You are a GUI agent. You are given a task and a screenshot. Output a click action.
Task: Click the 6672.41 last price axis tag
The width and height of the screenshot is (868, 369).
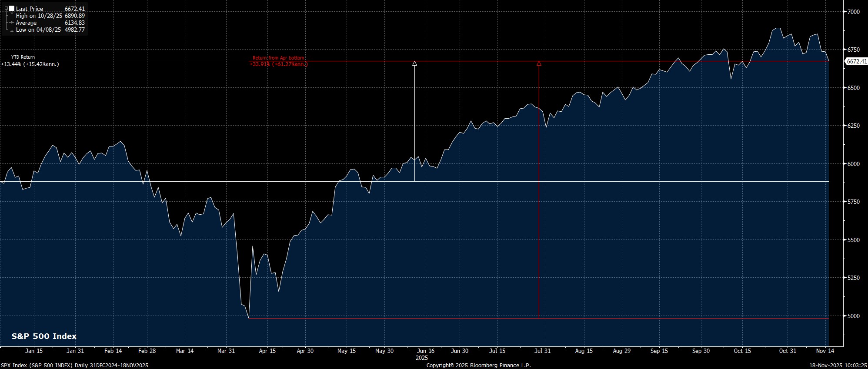856,62
